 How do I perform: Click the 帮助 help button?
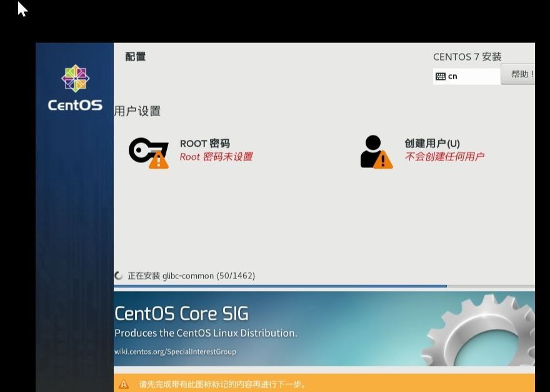[518, 74]
